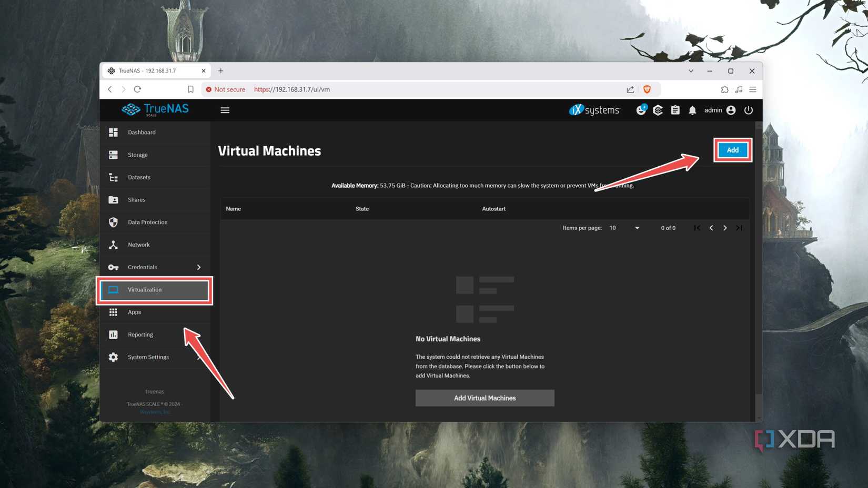Click the browser back arrow
This screenshot has width=868, height=488.
pos(110,89)
